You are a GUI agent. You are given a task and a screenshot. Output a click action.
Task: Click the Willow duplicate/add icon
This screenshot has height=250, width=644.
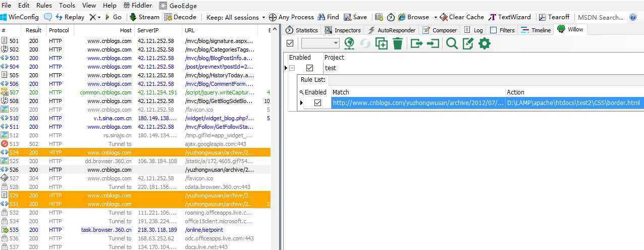point(382,44)
